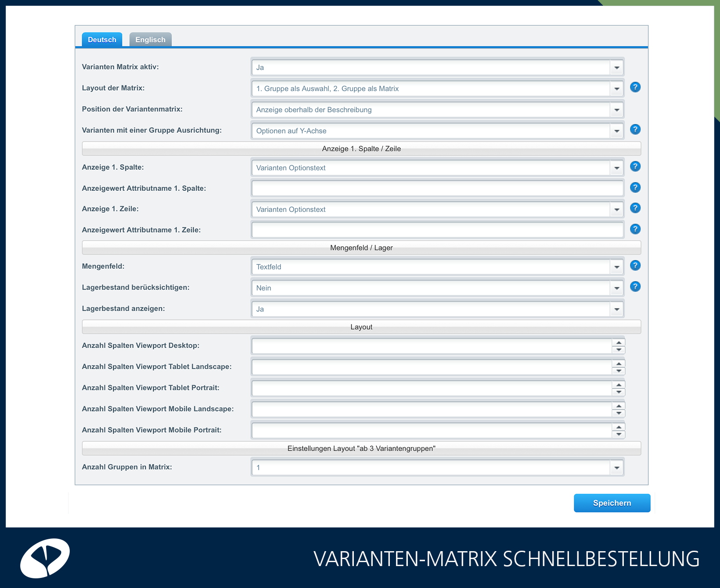Click the Speichern button
Screen dimensions: 720x588
[x=612, y=503]
